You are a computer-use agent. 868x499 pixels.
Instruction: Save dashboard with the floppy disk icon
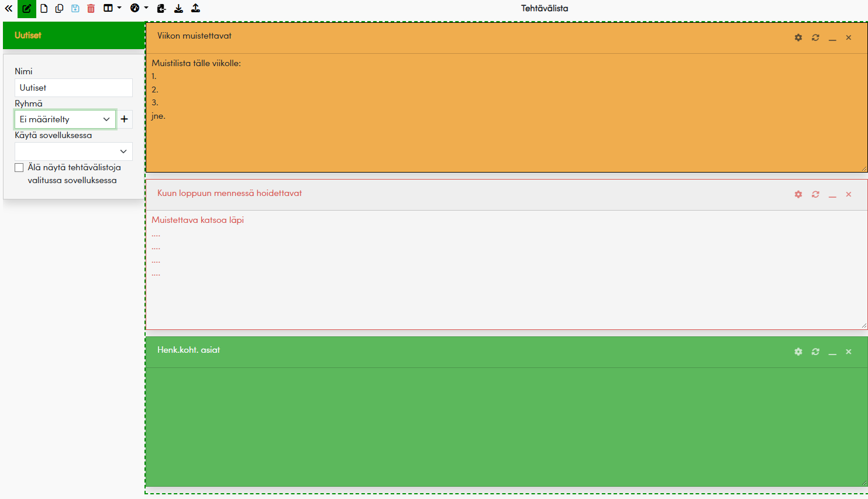(75, 9)
